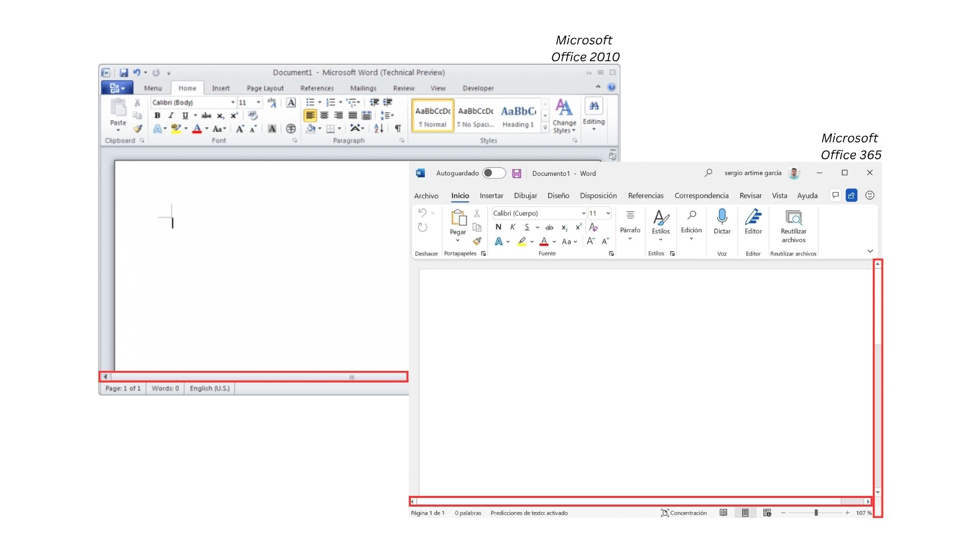Viewport: 980px width, 551px height.
Task: Open the Editor pen icon
Action: tap(753, 217)
